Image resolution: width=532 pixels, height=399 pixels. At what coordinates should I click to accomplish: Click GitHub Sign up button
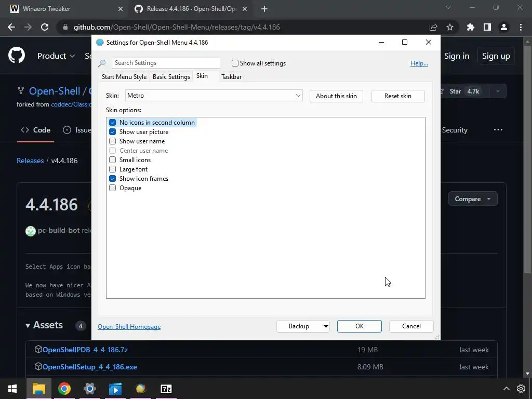click(496, 56)
